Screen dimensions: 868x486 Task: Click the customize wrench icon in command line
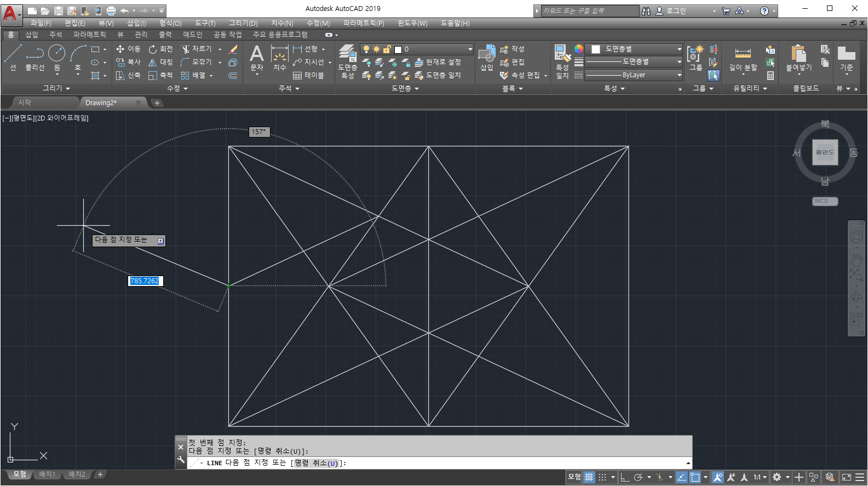[181, 460]
